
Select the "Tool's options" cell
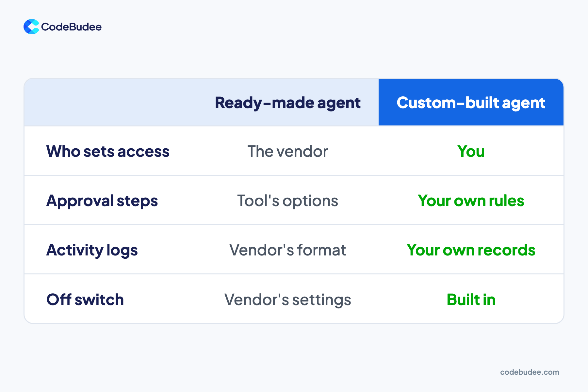click(x=287, y=201)
